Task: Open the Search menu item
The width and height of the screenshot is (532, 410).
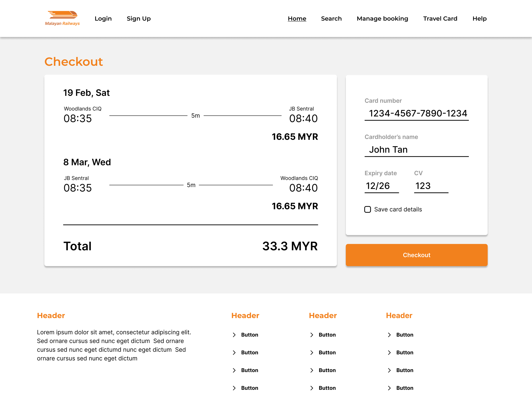Action: click(x=331, y=19)
